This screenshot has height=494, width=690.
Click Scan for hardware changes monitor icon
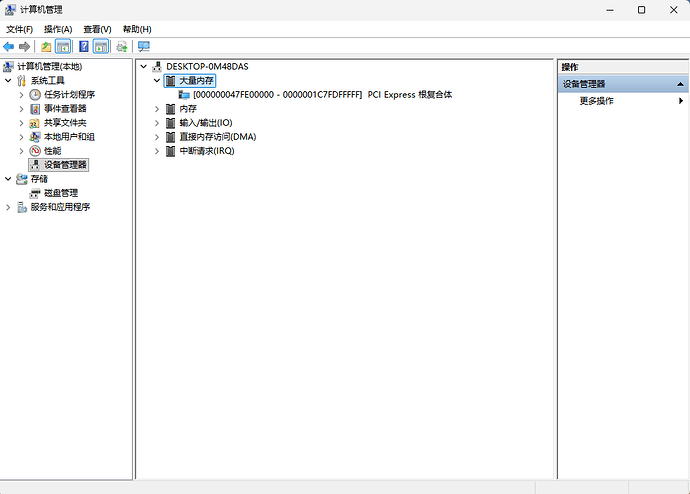tap(143, 47)
